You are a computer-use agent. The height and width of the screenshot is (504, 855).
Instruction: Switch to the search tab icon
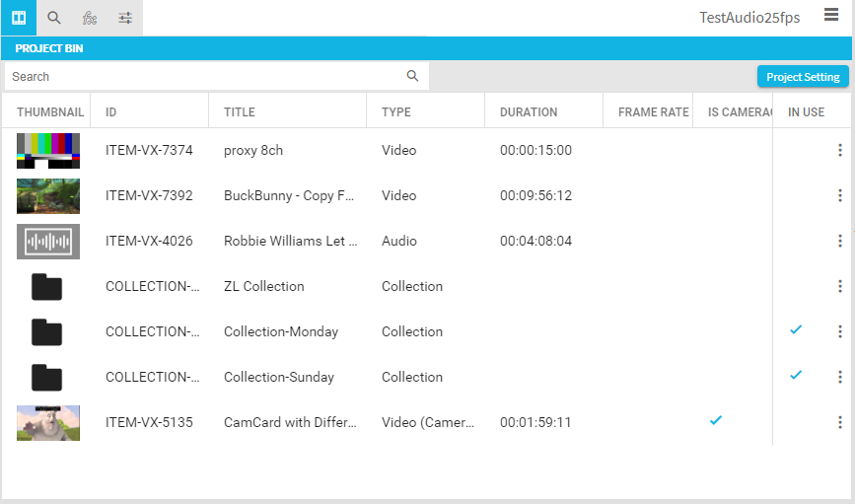point(54,18)
